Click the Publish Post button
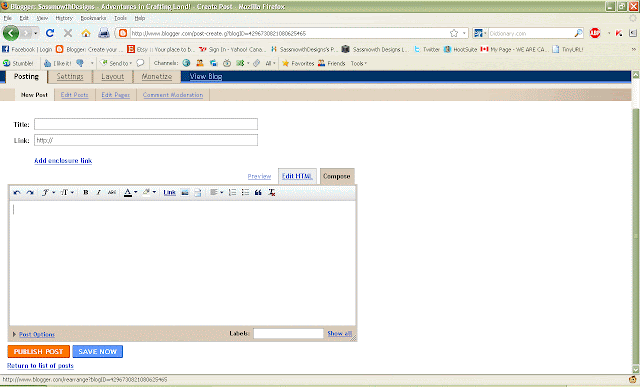The width and height of the screenshot is (640, 387). 38,351
